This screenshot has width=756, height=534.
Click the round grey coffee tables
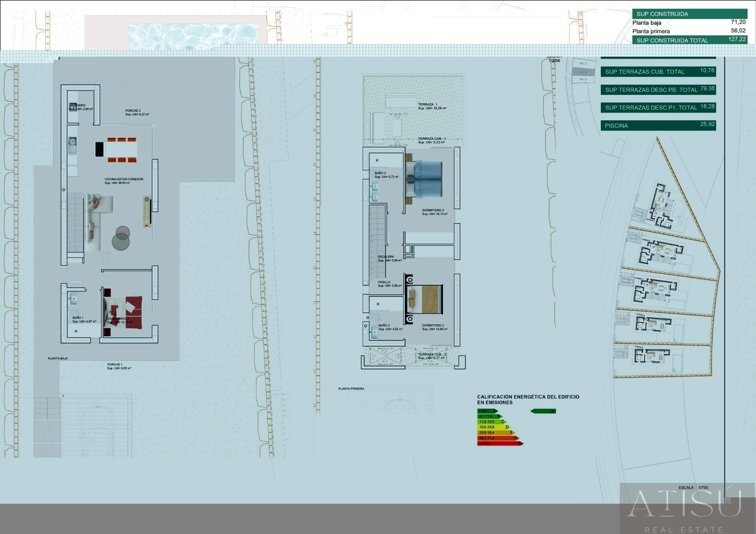coord(121,238)
